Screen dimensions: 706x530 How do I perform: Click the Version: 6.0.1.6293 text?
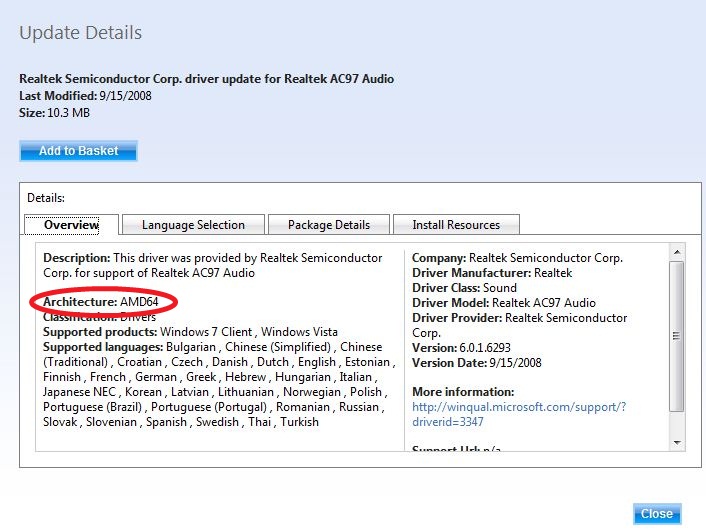tap(461, 348)
